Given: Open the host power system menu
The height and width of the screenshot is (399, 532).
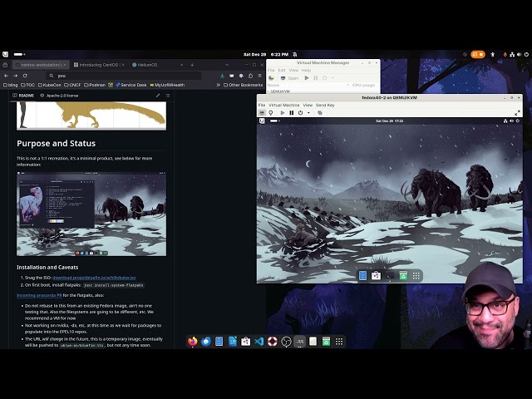Looking at the screenshot, I should 526,54.
